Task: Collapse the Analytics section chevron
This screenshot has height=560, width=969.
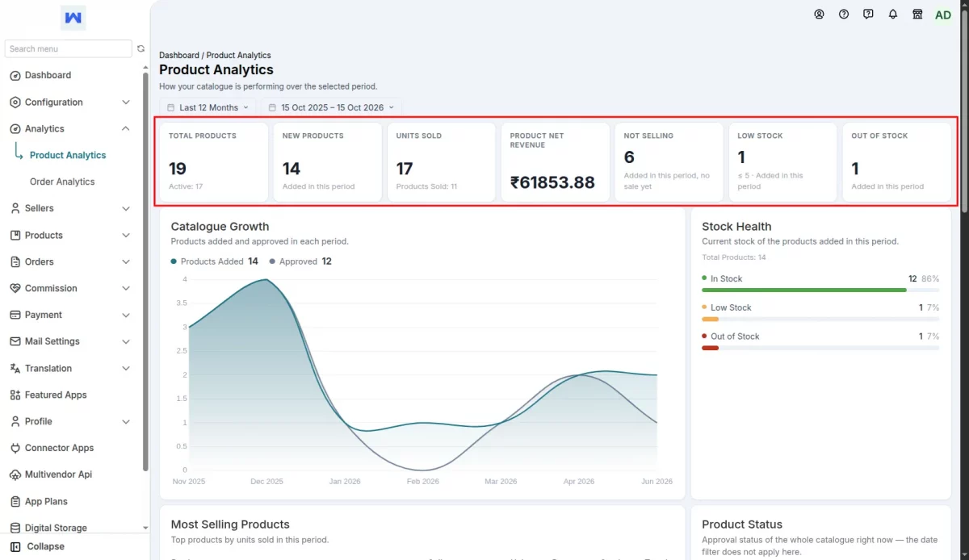Action: click(x=125, y=129)
